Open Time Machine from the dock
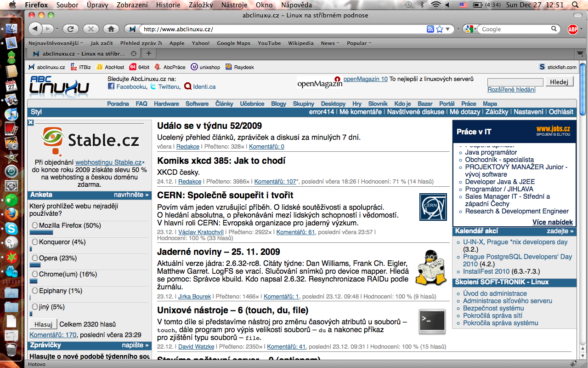Image resolution: width=588 pixels, height=368 pixels. pos(11,171)
